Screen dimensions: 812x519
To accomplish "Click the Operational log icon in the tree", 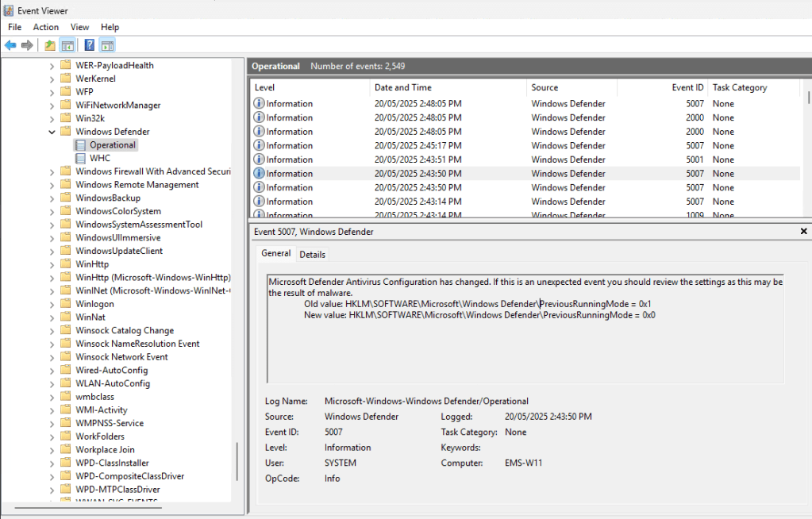I will click(80, 145).
